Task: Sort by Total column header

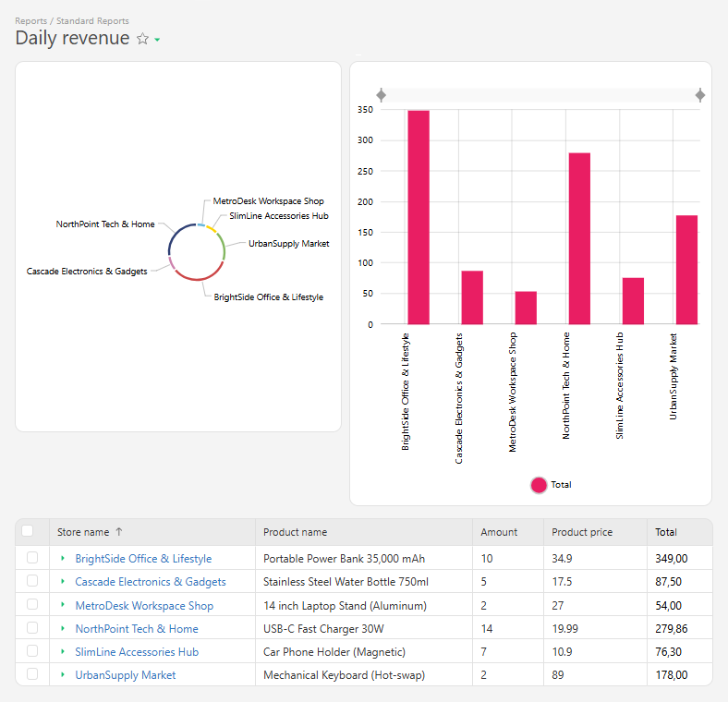Action: point(666,532)
